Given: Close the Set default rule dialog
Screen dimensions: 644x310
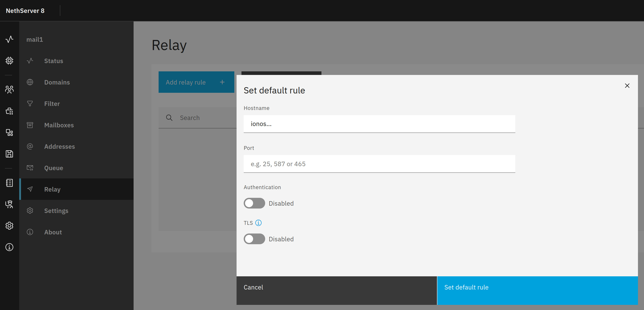Looking at the screenshot, I should (627, 86).
